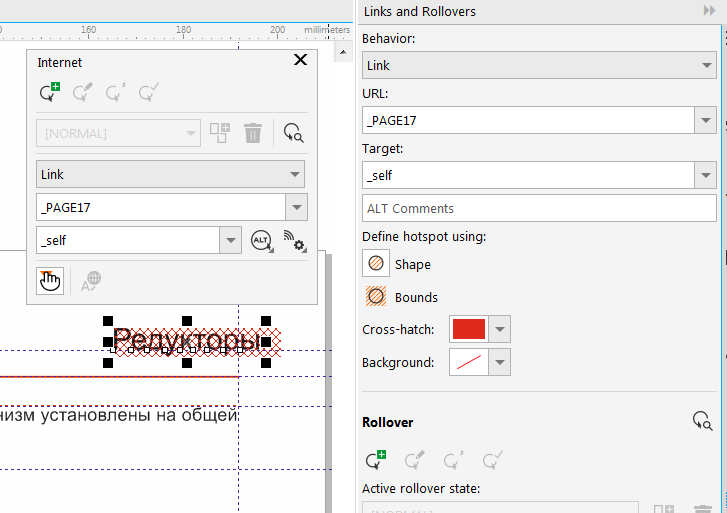Expand URL dropdown arrow in Internet toolbar
The height and width of the screenshot is (513, 727).
tap(297, 207)
